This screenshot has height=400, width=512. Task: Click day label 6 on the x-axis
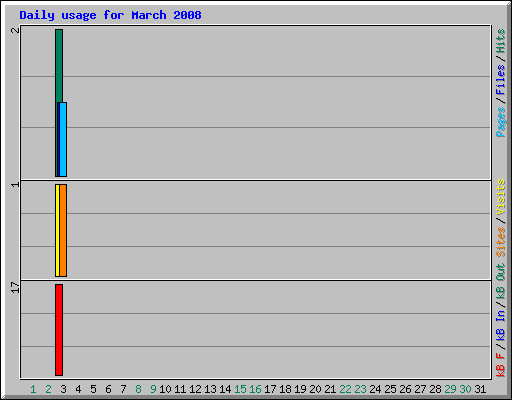coord(108,389)
